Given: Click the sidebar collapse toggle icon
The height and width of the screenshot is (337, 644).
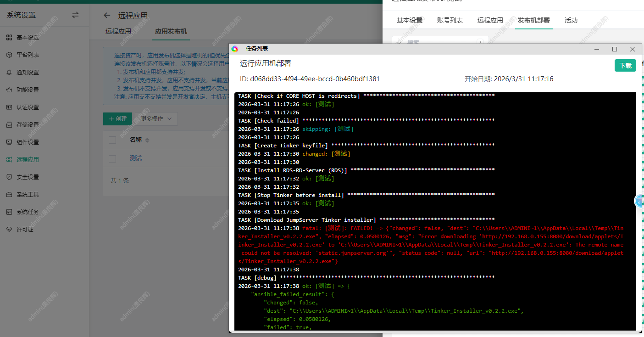Looking at the screenshot, I should point(75,15).
